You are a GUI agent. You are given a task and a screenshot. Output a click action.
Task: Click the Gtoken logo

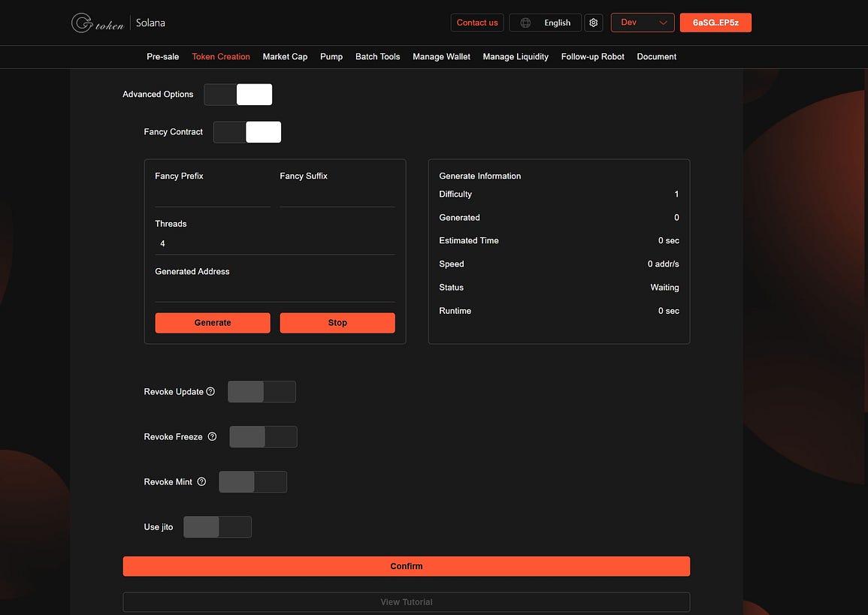pos(98,23)
